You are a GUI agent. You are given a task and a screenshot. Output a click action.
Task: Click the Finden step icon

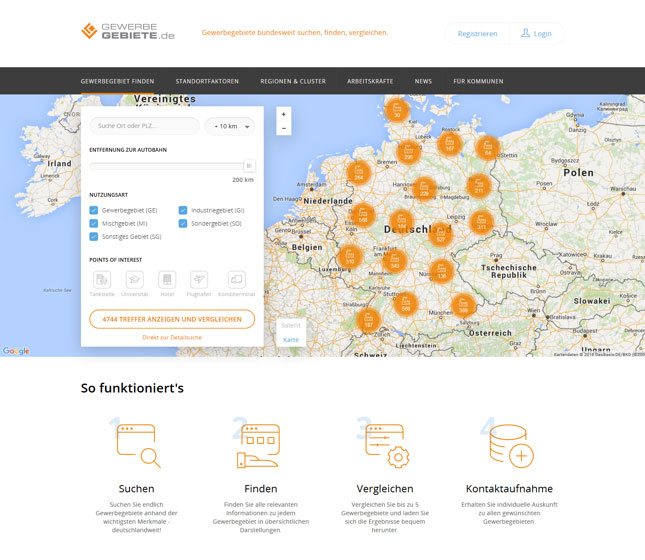click(258, 446)
